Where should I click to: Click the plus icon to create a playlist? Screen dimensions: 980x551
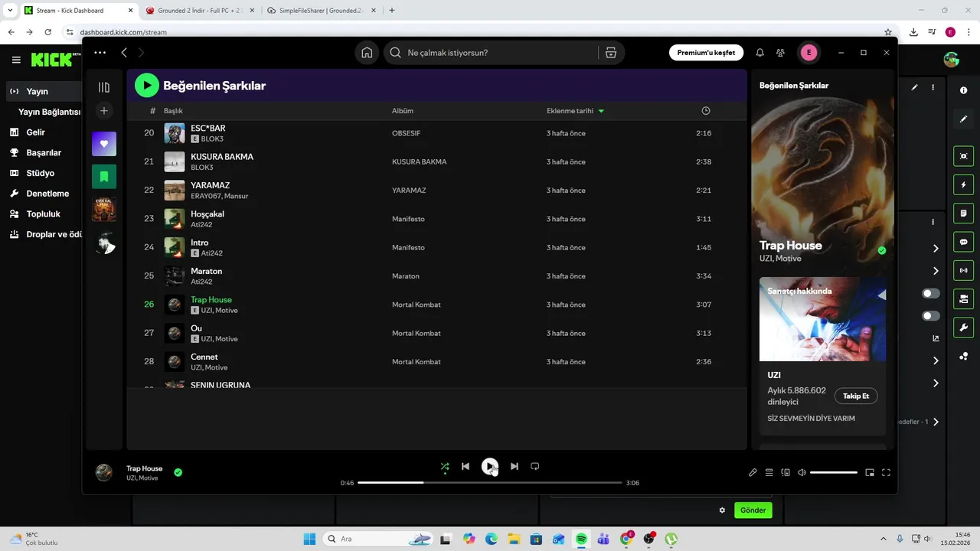point(104,111)
